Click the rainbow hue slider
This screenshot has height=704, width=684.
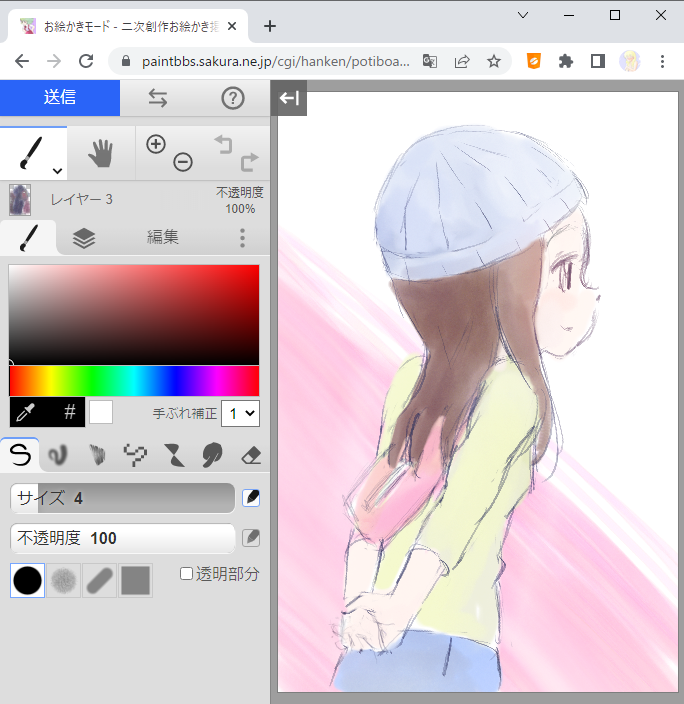pyautogui.click(x=134, y=381)
